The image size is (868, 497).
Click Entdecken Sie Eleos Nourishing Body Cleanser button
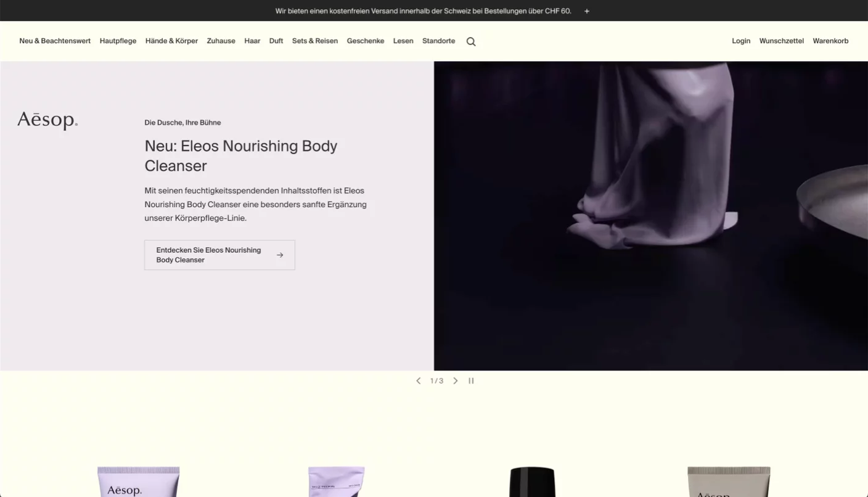[219, 255]
